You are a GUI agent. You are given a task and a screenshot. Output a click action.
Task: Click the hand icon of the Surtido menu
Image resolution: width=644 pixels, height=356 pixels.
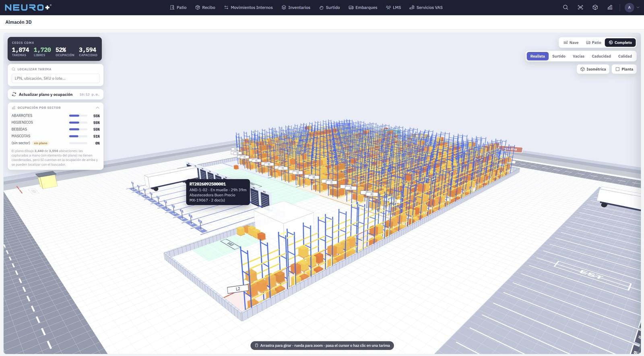point(321,7)
